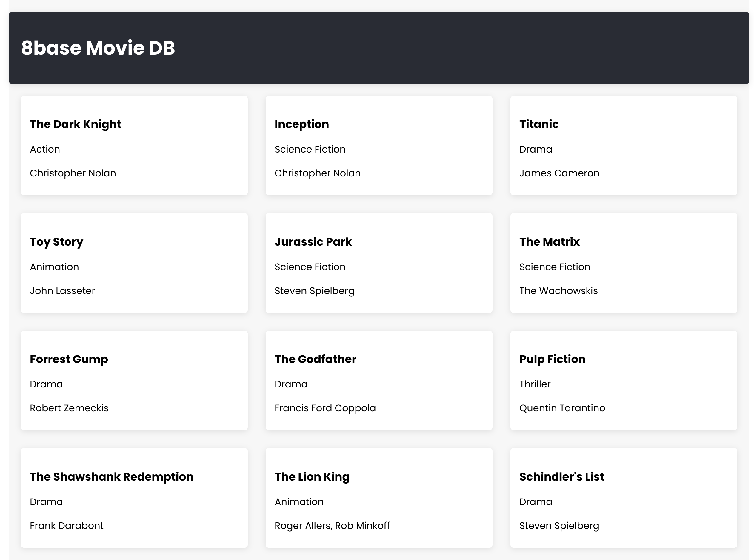Open The Dark Knight movie card
The height and width of the screenshot is (560, 754).
point(134,145)
